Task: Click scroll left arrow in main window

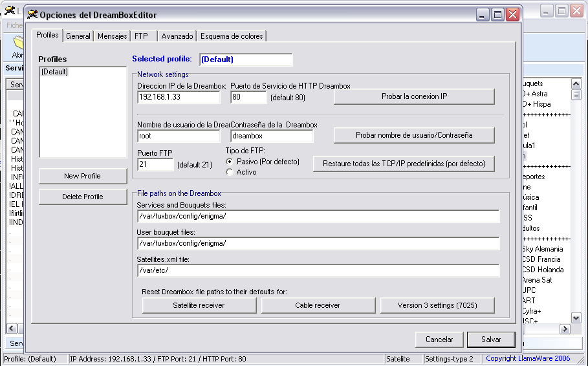Action: (12, 328)
